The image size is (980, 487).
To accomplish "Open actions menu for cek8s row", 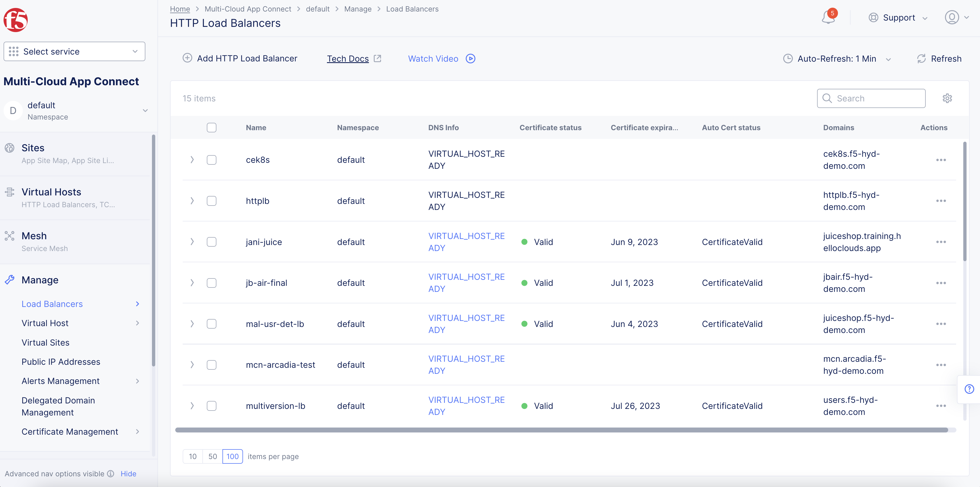I will [941, 160].
